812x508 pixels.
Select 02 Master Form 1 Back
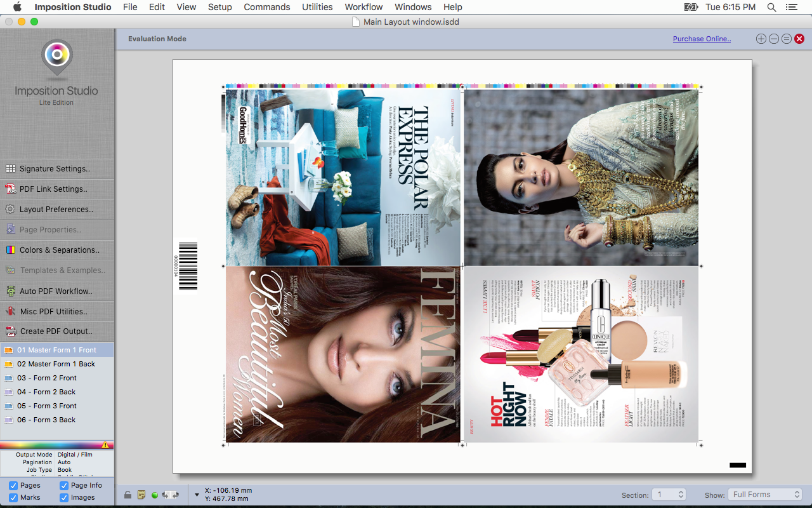click(x=57, y=364)
